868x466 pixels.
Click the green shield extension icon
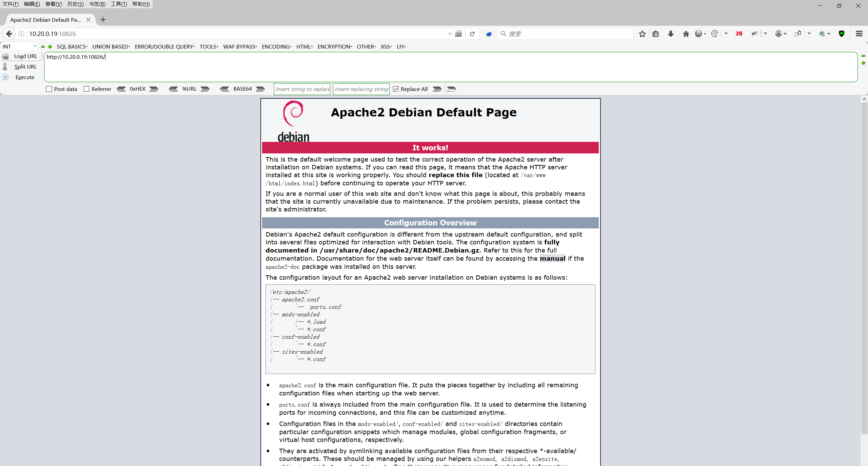point(841,34)
